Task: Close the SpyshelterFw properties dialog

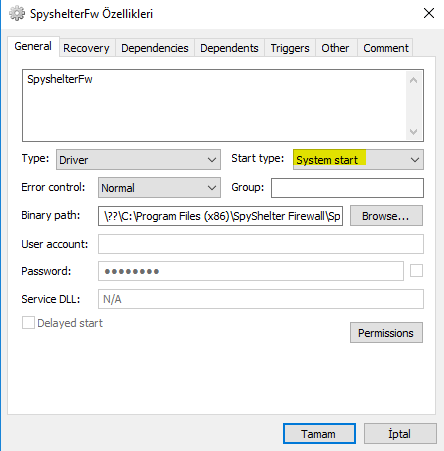Action: tap(429, 13)
